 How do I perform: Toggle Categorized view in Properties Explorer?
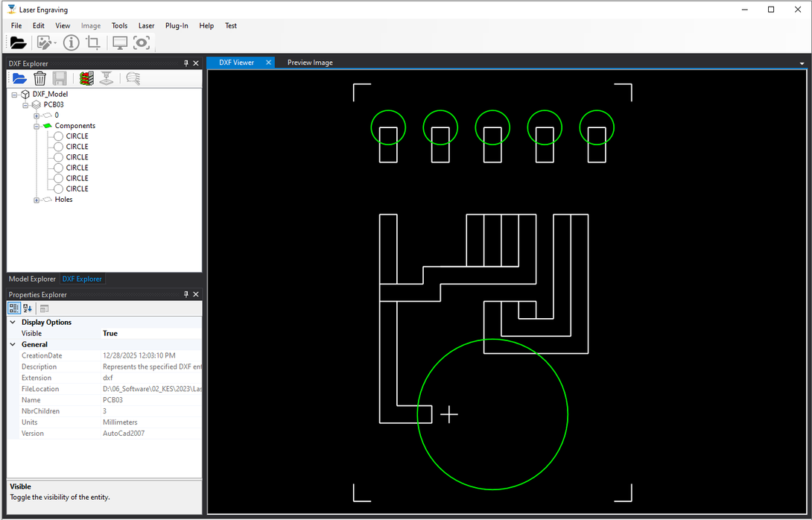click(14, 308)
